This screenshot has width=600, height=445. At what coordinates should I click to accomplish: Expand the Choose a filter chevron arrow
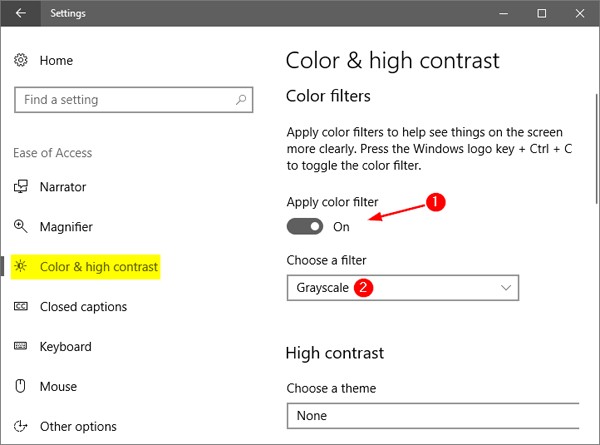coord(506,288)
